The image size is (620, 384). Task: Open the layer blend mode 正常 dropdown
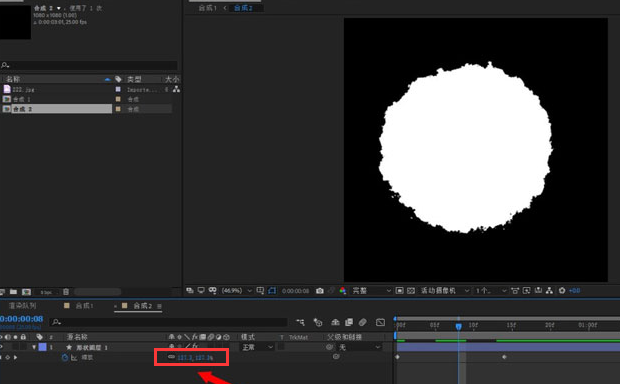click(x=257, y=347)
